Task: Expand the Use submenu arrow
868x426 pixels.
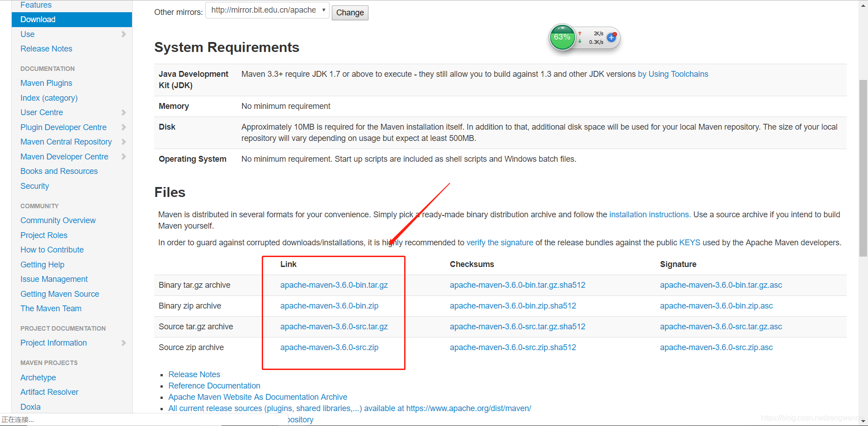Action: point(123,34)
